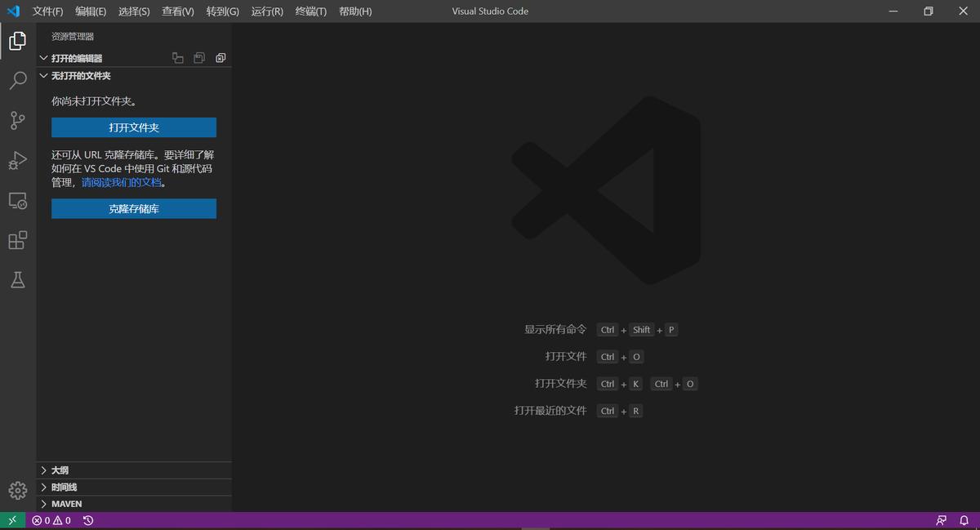Image resolution: width=980 pixels, height=530 pixels.
Task: Open the Extensions view
Action: click(x=17, y=239)
